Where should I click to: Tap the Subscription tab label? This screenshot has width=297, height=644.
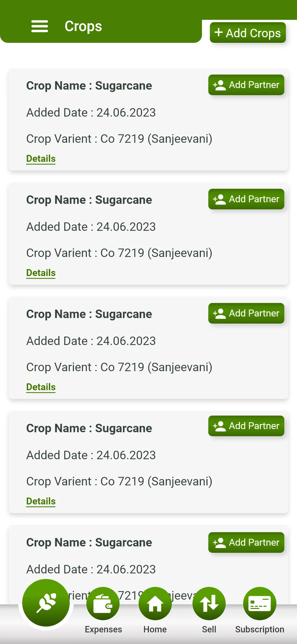click(x=260, y=629)
